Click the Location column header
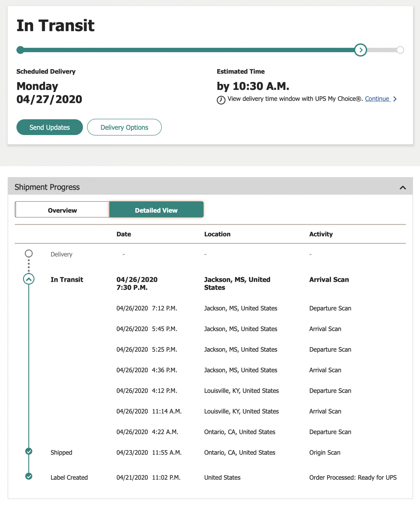Image resolution: width=420 pixels, height=506 pixels. pyautogui.click(x=217, y=234)
